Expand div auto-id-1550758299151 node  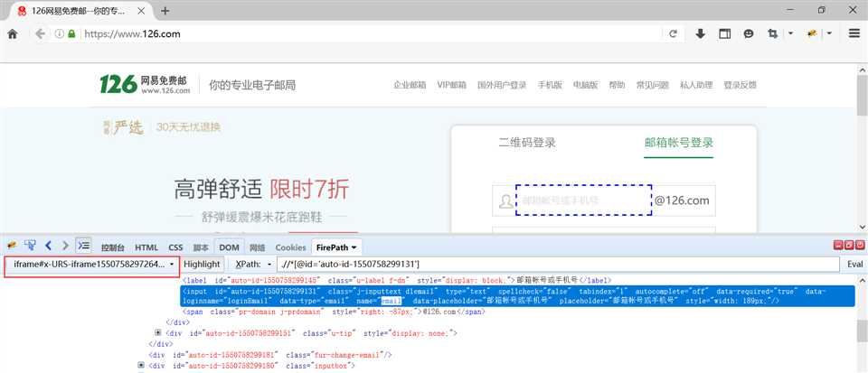click(158, 332)
